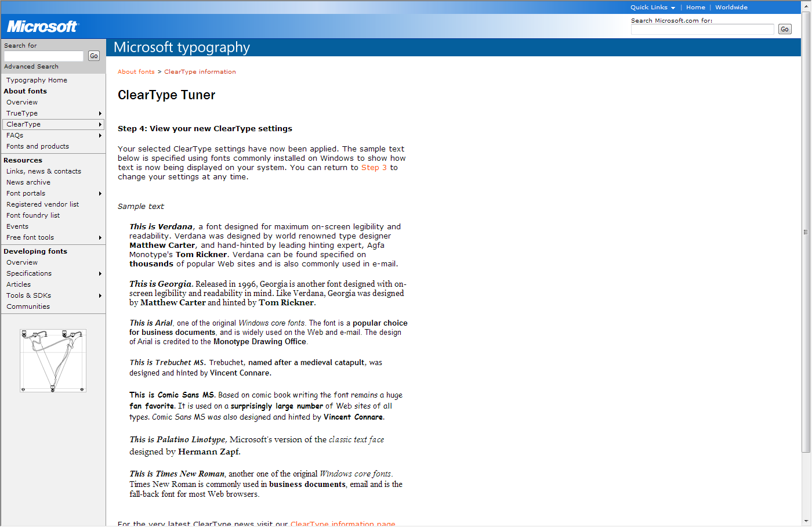Open the Quick Links dropdown
Image resolution: width=812 pixels, height=527 pixels.
pyautogui.click(x=652, y=8)
